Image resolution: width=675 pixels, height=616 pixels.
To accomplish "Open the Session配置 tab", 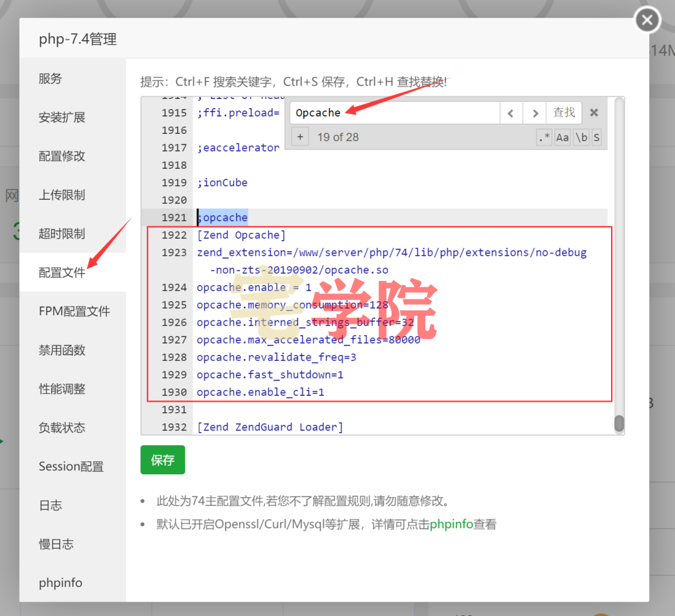I will pyautogui.click(x=73, y=466).
